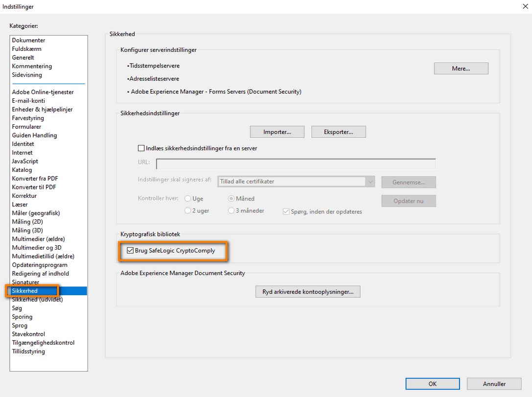Open JavaScript preferences category
The width and height of the screenshot is (532, 397).
25,161
